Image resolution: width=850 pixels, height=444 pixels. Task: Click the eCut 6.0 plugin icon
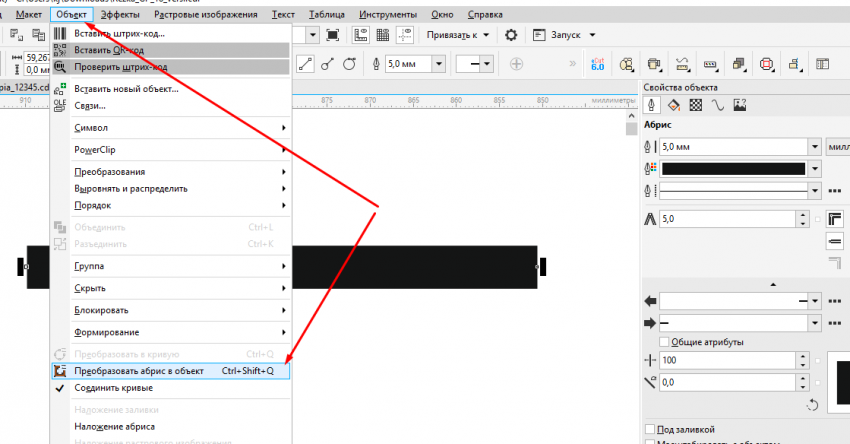click(598, 64)
